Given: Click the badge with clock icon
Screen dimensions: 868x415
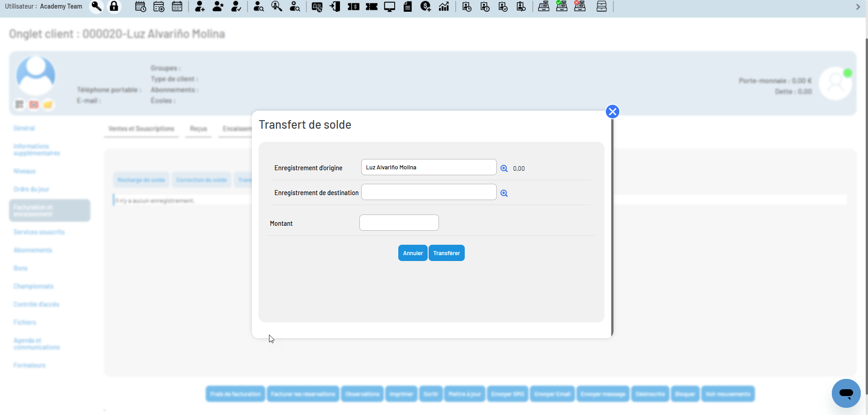Looking at the screenshot, I should tap(467, 6).
